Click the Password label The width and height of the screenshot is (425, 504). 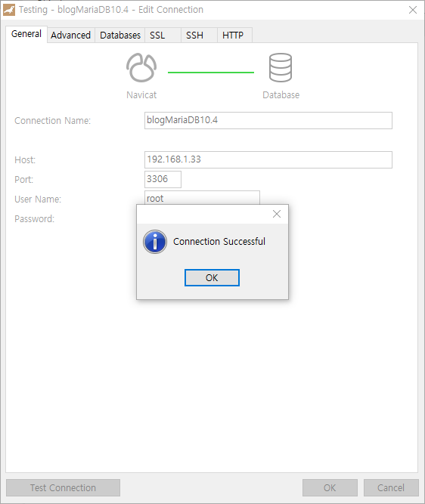(x=35, y=219)
